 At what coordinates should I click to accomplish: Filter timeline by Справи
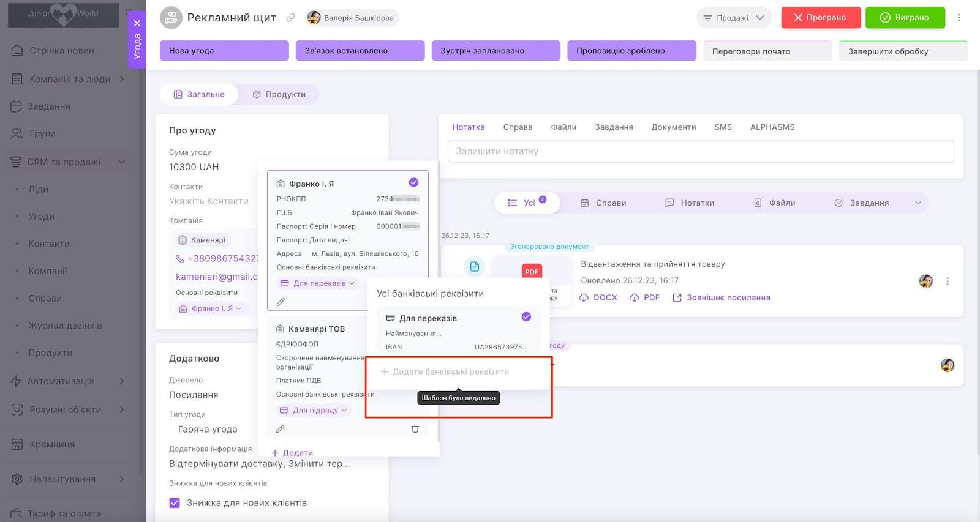click(603, 203)
